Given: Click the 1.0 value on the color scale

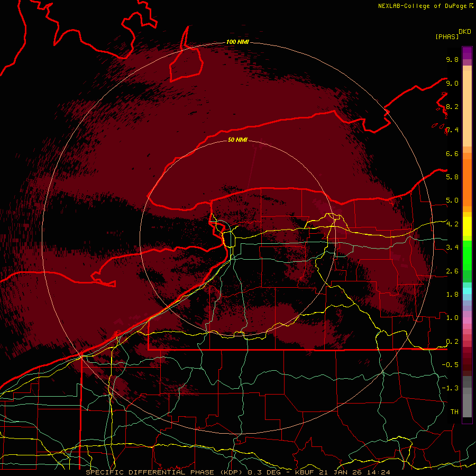Looking at the screenshot, I should (452, 318).
